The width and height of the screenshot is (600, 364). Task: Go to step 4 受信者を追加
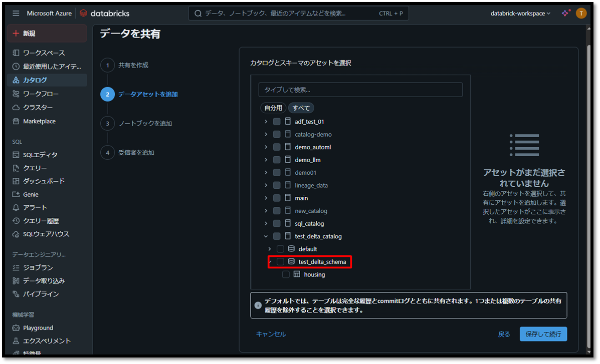[x=127, y=153]
